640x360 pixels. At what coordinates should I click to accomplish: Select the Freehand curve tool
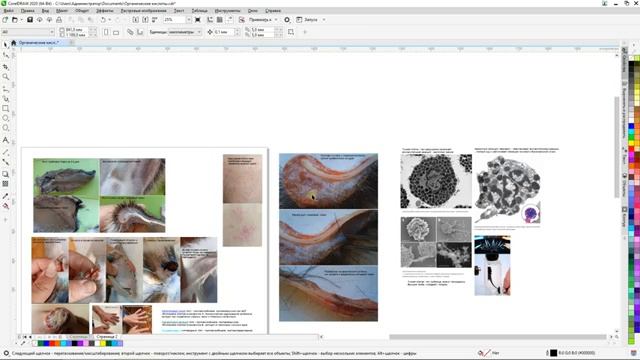point(5,88)
